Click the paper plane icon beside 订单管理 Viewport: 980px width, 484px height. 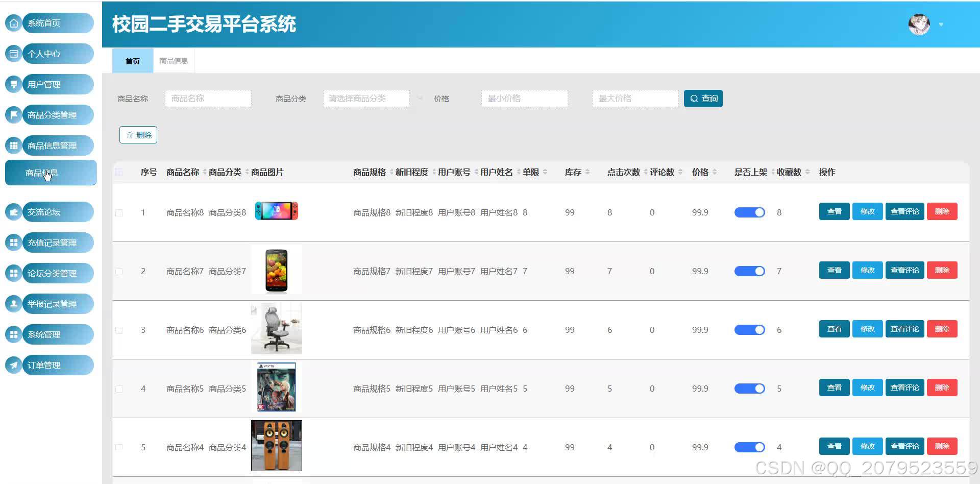(14, 365)
